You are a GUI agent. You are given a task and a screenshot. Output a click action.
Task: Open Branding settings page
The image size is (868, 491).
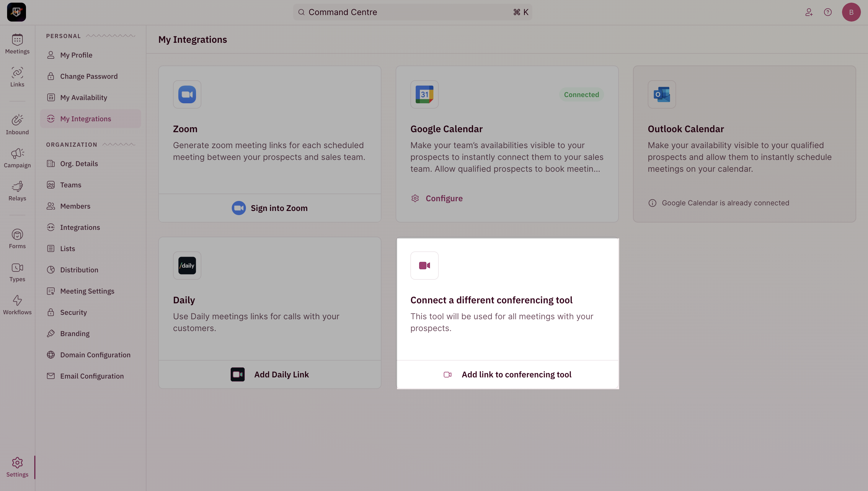pyautogui.click(x=90, y=333)
